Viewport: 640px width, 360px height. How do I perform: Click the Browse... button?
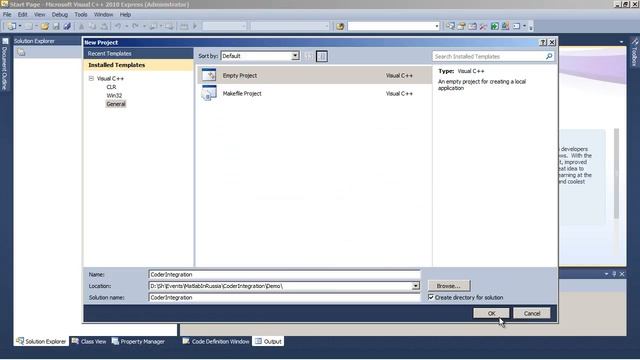pyautogui.click(x=449, y=286)
